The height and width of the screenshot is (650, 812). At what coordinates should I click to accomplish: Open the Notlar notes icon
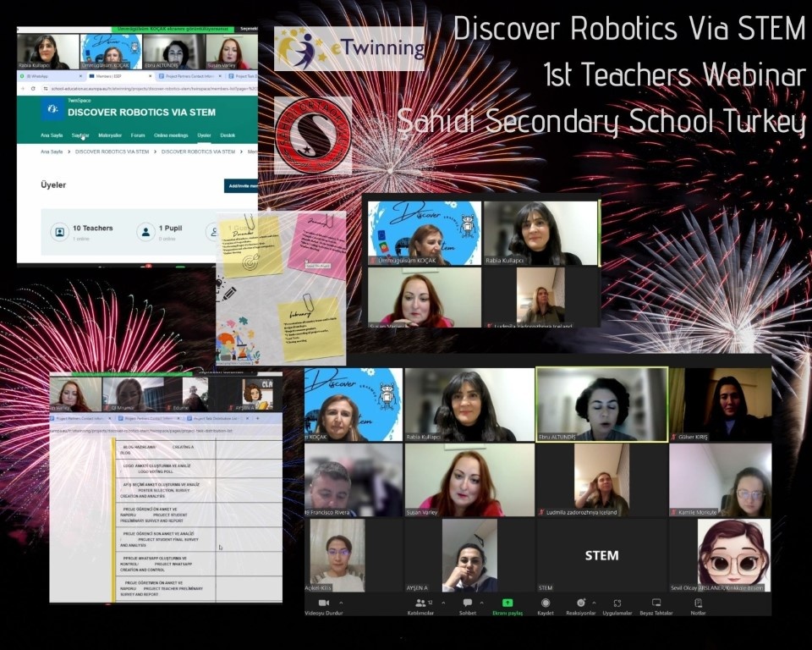698,603
